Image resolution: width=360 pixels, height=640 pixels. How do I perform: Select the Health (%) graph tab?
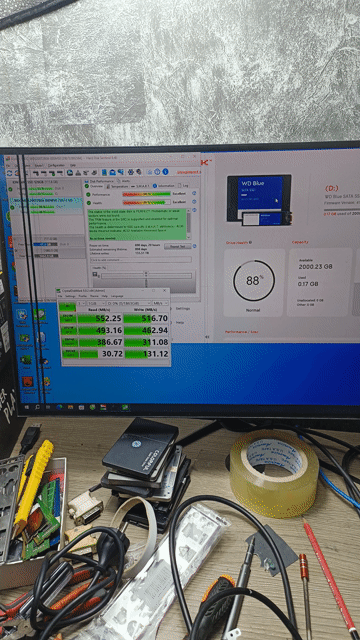[x=98, y=268]
